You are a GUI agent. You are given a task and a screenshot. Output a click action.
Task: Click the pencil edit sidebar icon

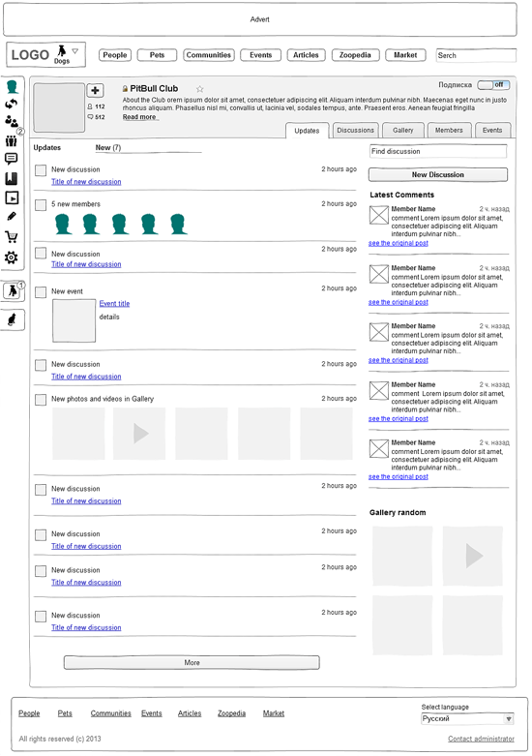[x=12, y=217]
